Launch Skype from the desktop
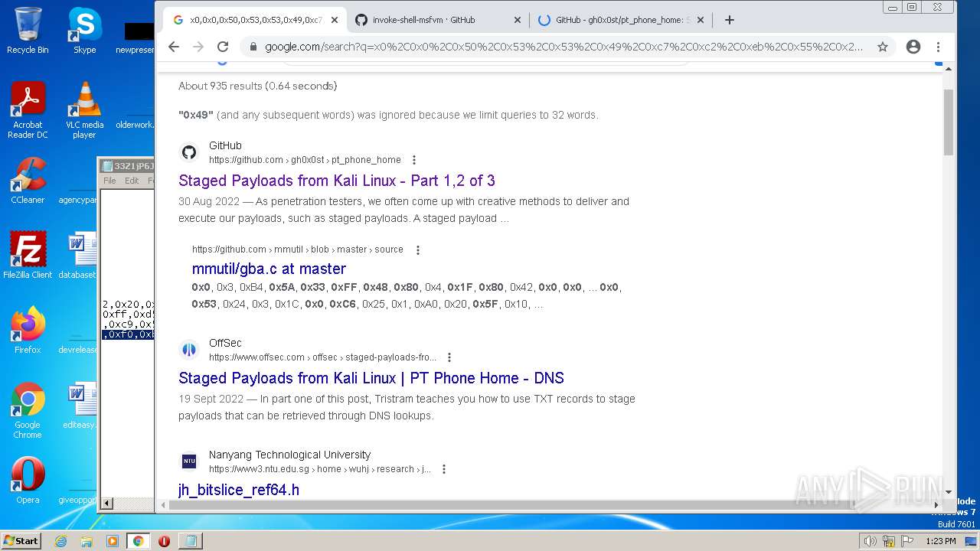This screenshot has width=980, height=551. (x=84, y=31)
